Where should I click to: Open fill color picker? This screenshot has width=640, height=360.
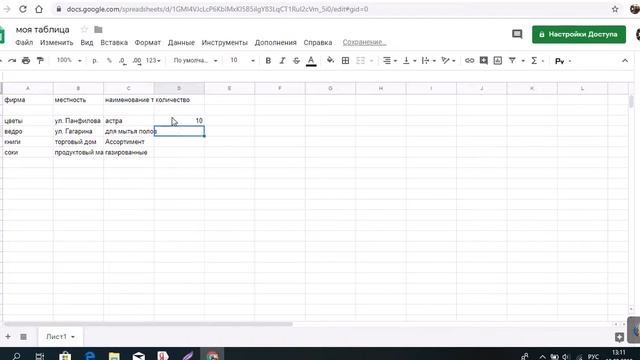pyautogui.click(x=330, y=60)
